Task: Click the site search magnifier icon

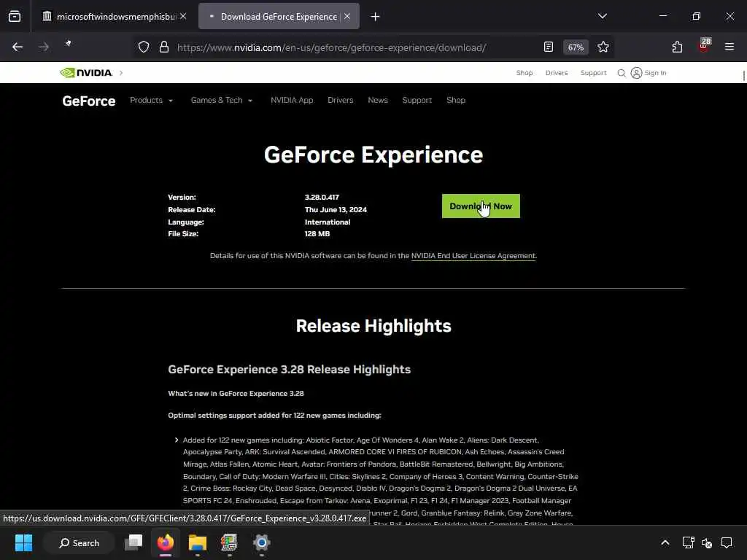Action: tap(622, 73)
